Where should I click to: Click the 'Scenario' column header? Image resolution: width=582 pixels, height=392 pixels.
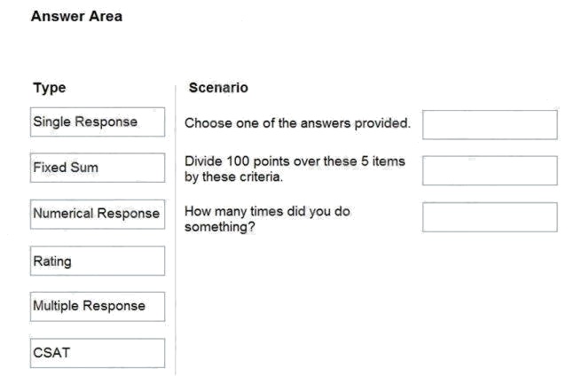pyautogui.click(x=218, y=88)
